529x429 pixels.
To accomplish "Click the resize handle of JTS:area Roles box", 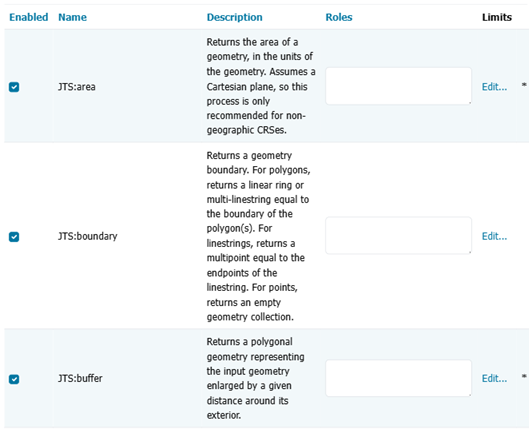I will (x=469, y=102).
